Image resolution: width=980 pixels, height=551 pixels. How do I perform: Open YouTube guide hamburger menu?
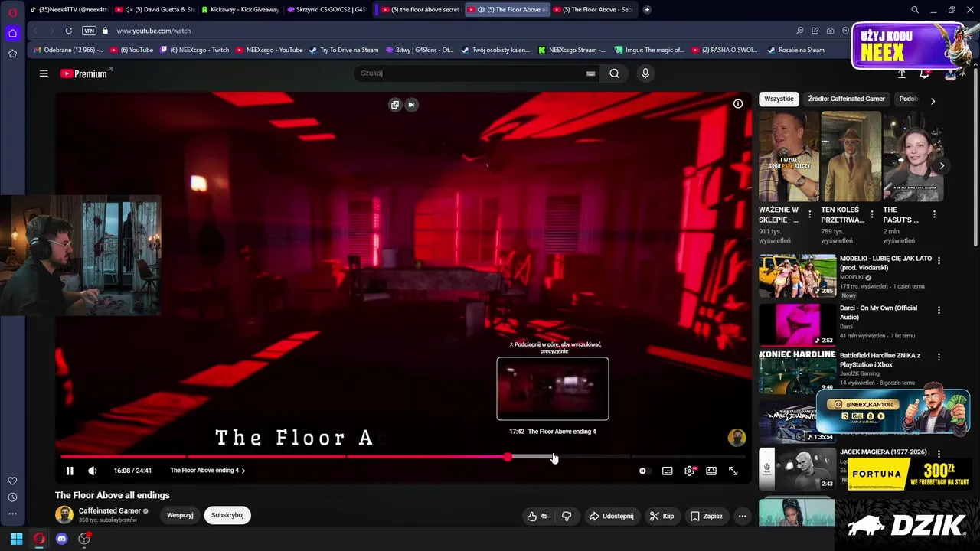(44, 73)
